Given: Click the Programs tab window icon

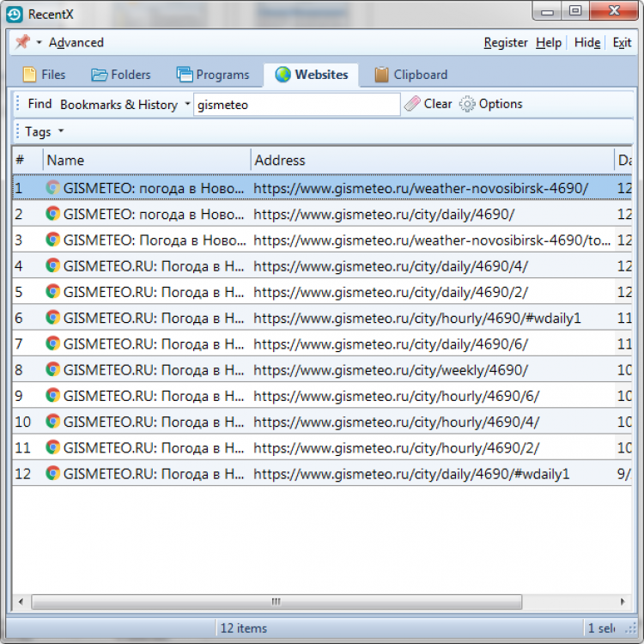Looking at the screenshot, I should pyautogui.click(x=185, y=75).
